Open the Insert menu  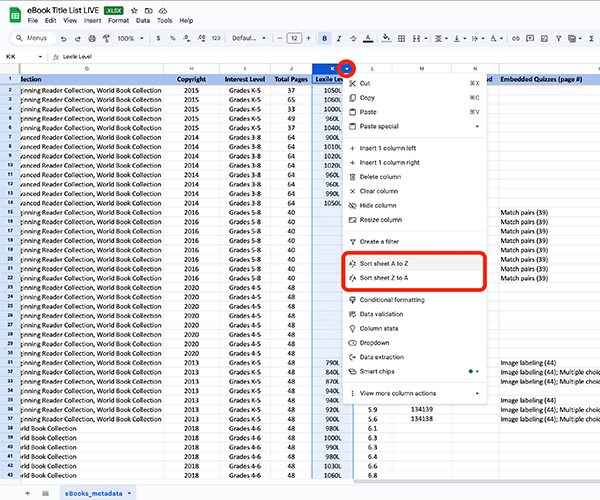click(x=93, y=21)
